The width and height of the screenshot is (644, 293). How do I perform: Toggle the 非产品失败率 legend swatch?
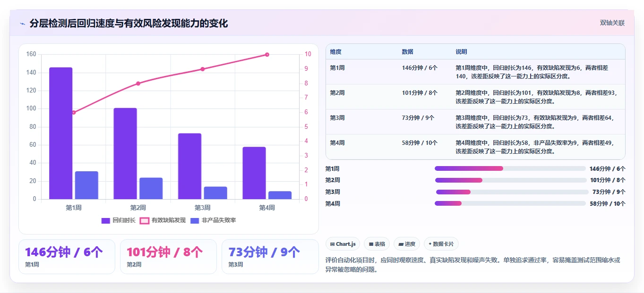(x=195, y=220)
